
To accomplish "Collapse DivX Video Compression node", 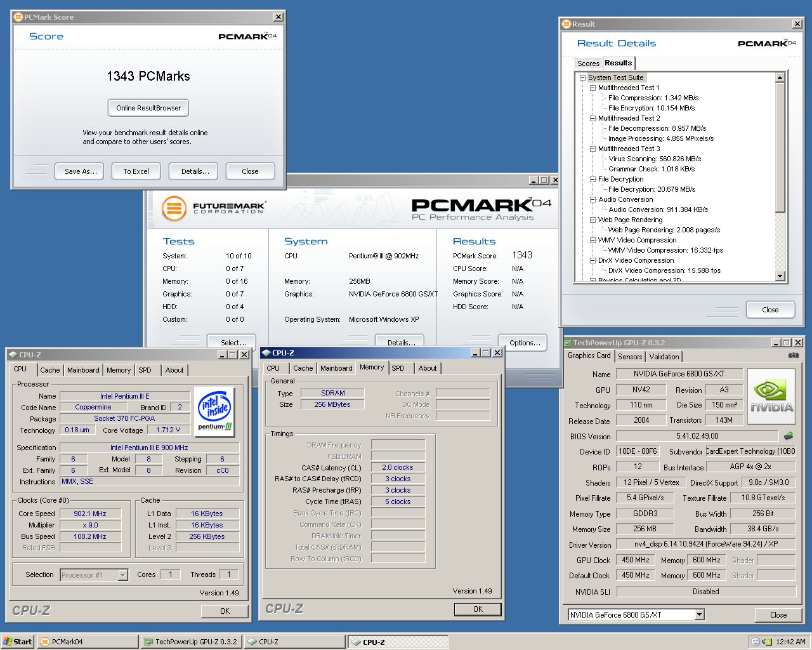I will 593,260.
